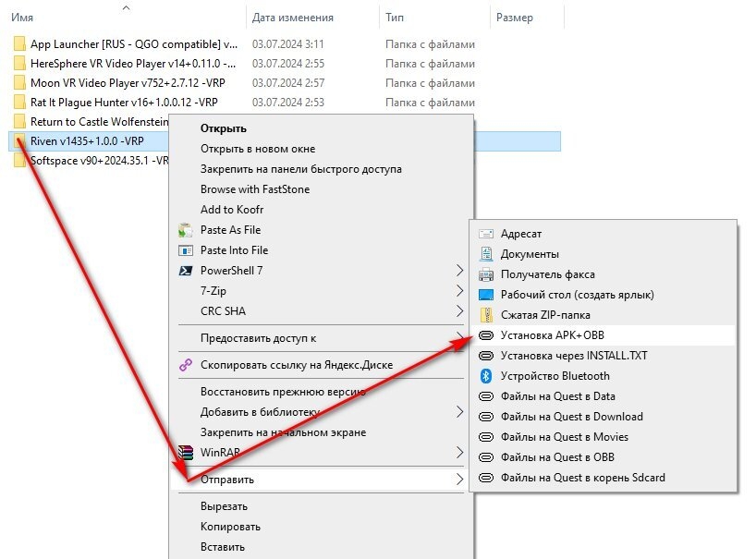Select the Moon VR Video Player folder
Image resolution: width=756 pixels, height=559 pixels.
[x=128, y=83]
